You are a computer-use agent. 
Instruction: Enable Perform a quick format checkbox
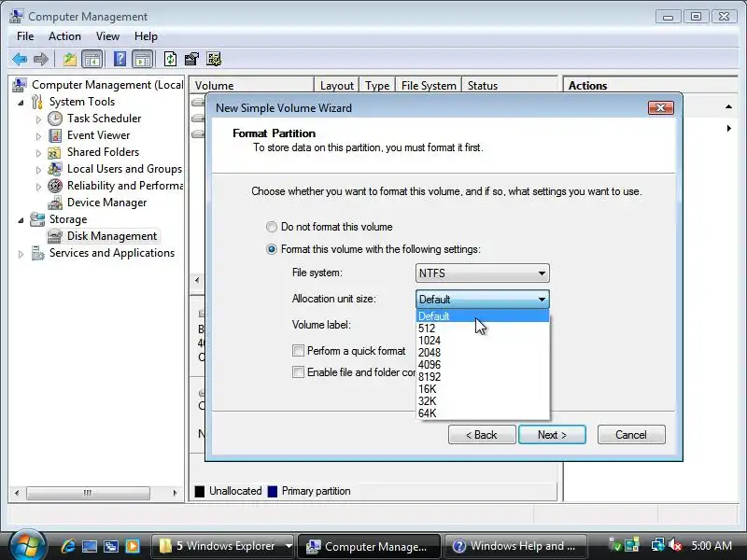coord(298,351)
